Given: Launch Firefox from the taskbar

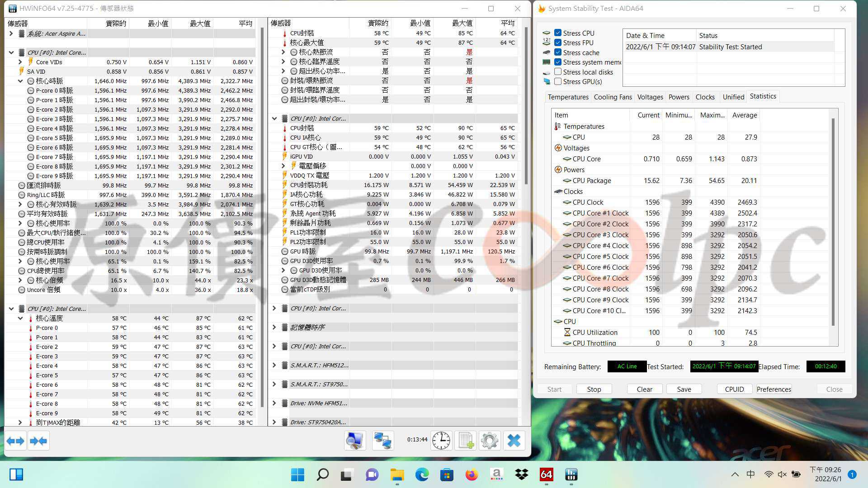Looking at the screenshot, I should click(472, 474).
